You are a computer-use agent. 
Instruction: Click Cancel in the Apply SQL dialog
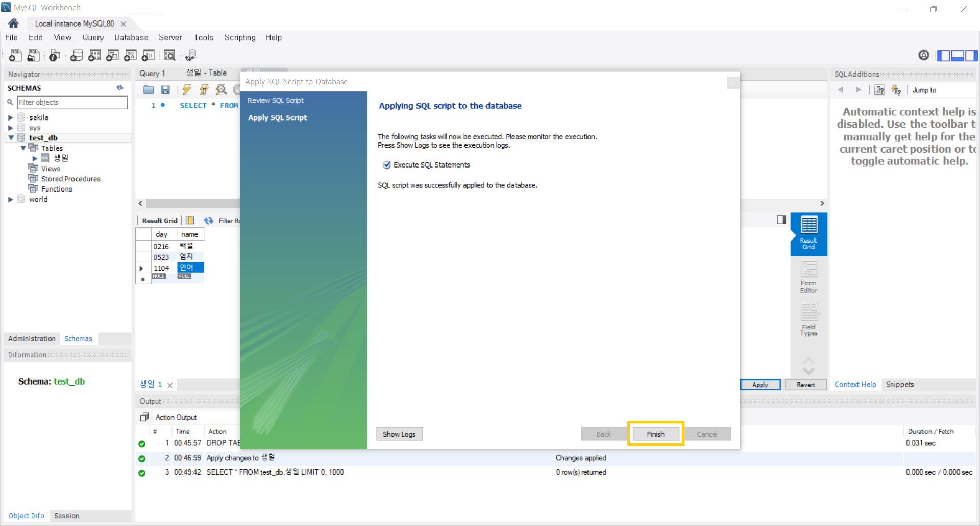pyautogui.click(x=707, y=434)
